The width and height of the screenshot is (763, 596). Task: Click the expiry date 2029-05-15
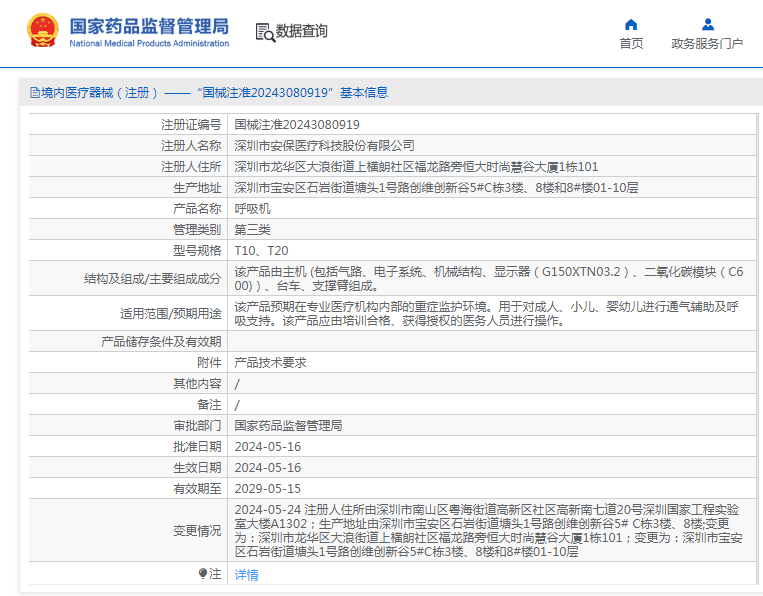(267, 489)
